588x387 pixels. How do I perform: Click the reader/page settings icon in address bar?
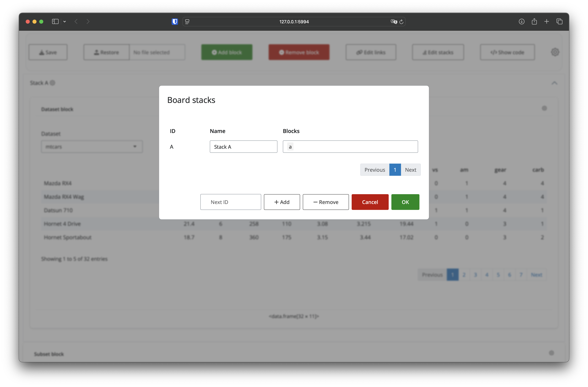point(187,22)
